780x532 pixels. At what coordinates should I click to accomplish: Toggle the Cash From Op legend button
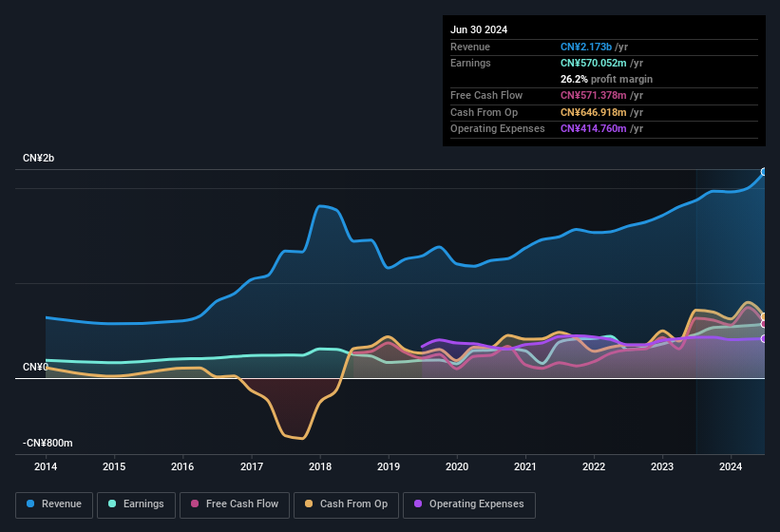[x=346, y=504]
